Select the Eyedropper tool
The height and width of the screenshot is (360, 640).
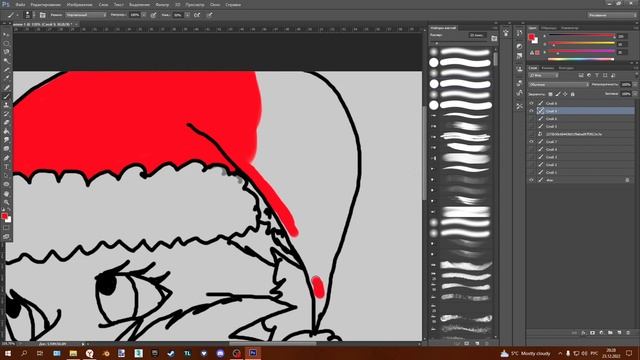pos(7,78)
